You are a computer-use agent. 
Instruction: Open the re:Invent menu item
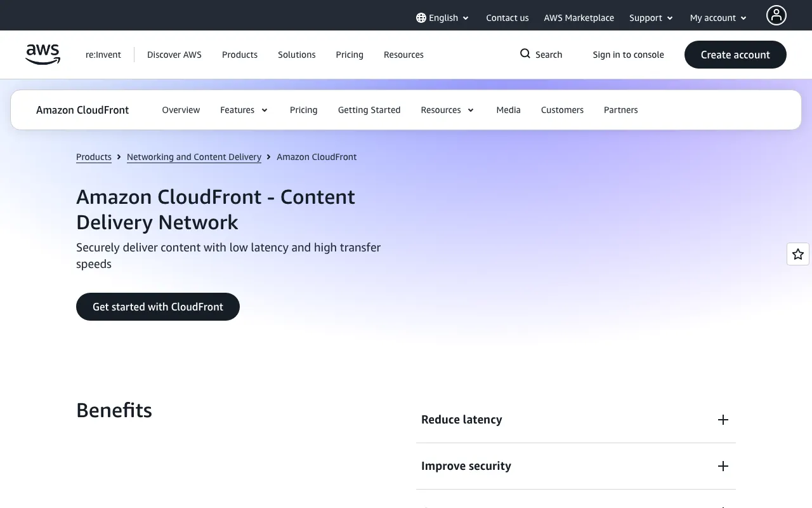103,55
